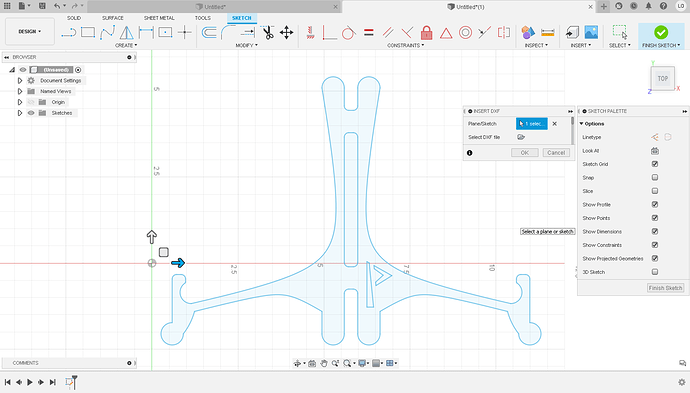Click the TOP face of the view cube
The width and height of the screenshot is (690, 393).
[x=663, y=78]
